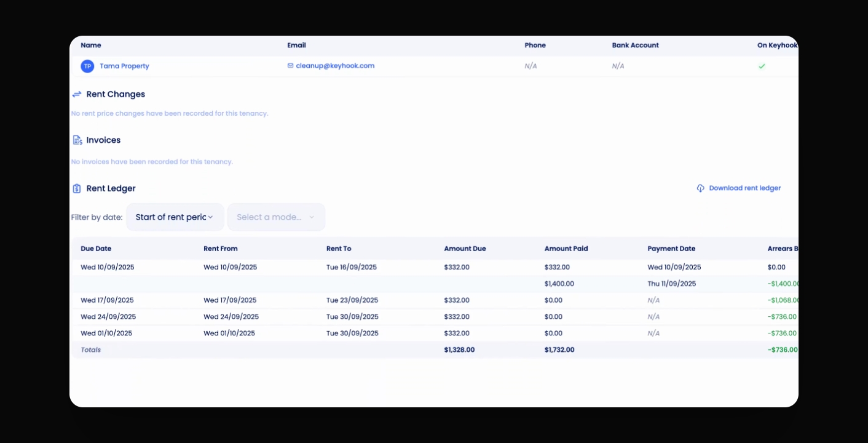Screen dimensions: 868x443
Task: Click the cloud download icon
Action: (x=700, y=188)
